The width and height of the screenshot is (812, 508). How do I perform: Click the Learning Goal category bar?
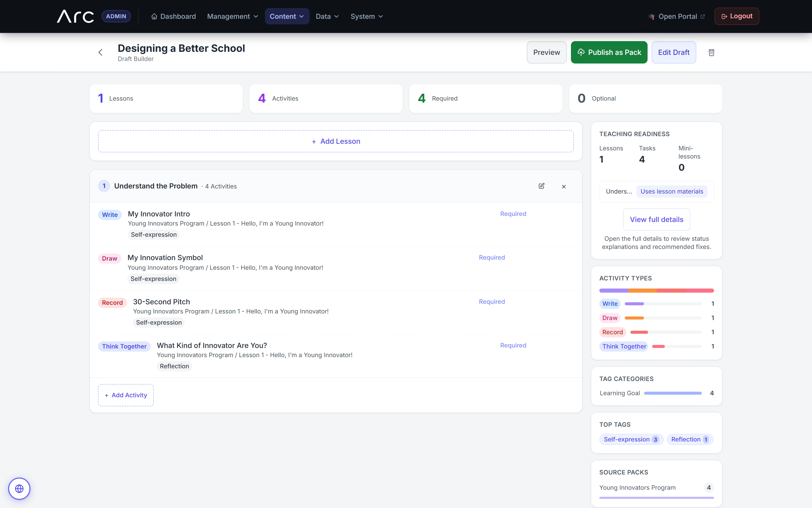point(673,393)
